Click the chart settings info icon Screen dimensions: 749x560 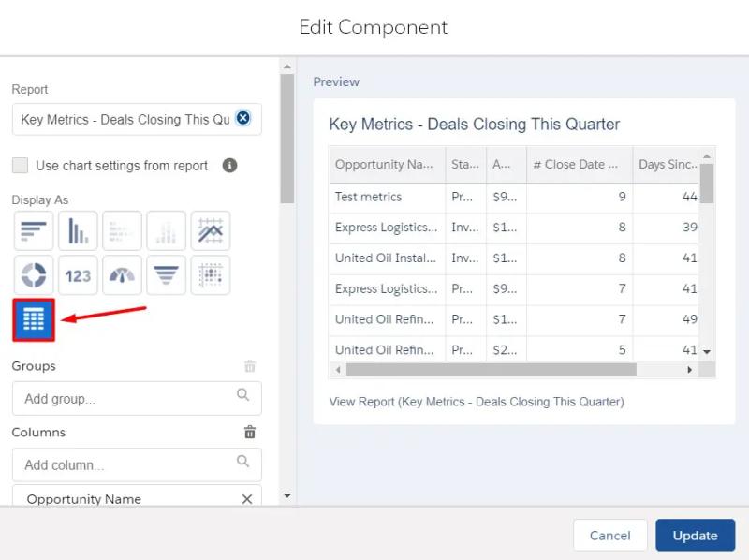pyautogui.click(x=229, y=166)
